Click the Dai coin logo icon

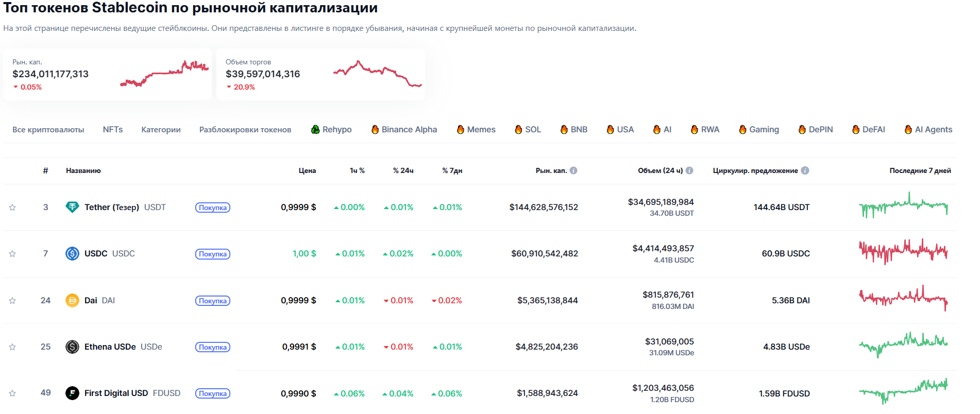[72, 300]
